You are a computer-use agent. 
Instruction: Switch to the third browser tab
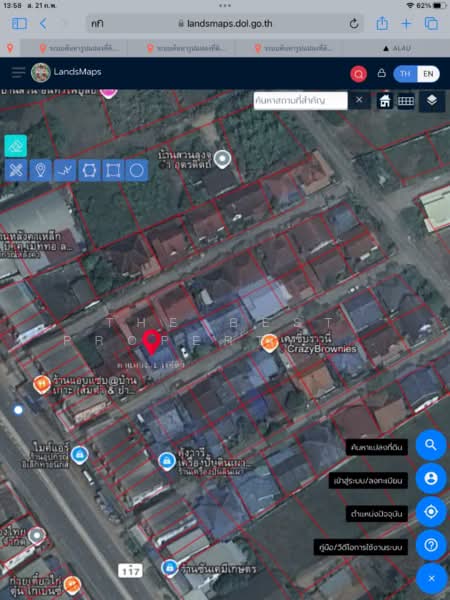pos(182,48)
